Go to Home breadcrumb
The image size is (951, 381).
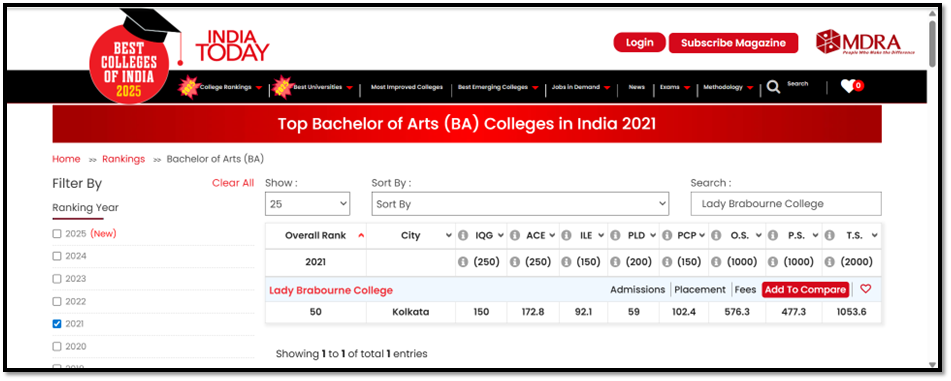coord(66,159)
